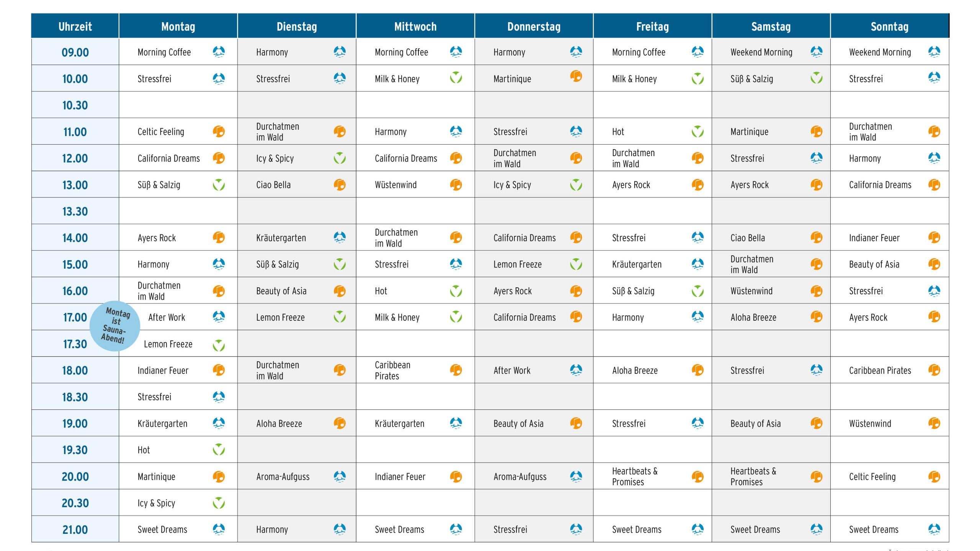980x551 pixels.
Task: Select the 17.30 time slot label
Action: click(75, 344)
